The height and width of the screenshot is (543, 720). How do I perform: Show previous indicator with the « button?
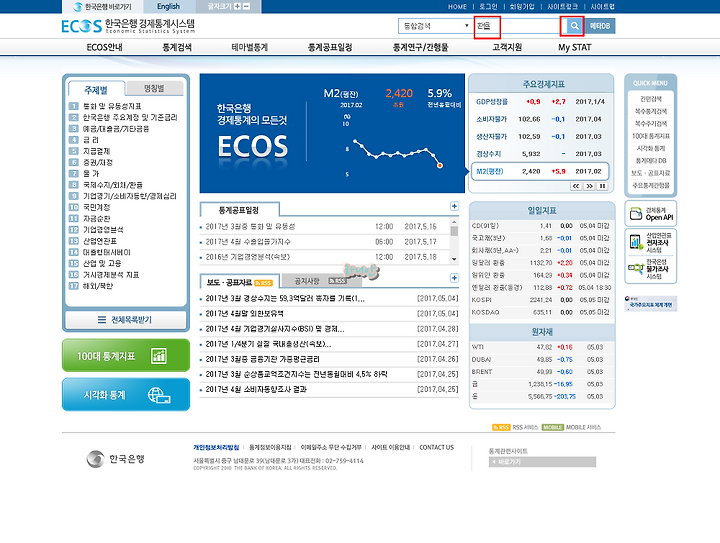pyautogui.click(x=575, y=186)
